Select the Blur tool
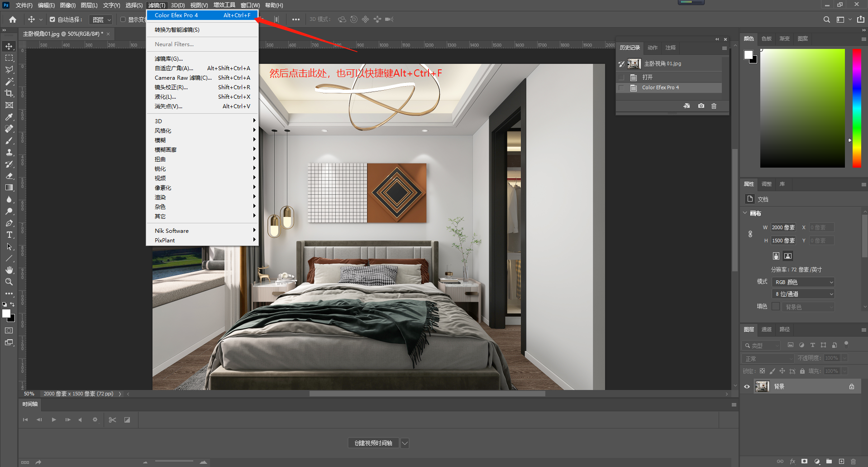The width and height of the screenshot is (868, 467). coord(9,199)
